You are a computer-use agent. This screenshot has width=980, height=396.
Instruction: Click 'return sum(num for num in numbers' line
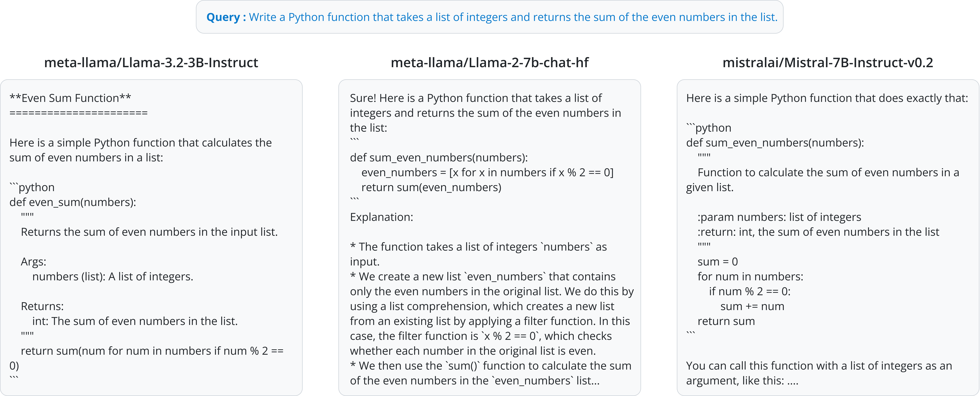pos(152,351)
